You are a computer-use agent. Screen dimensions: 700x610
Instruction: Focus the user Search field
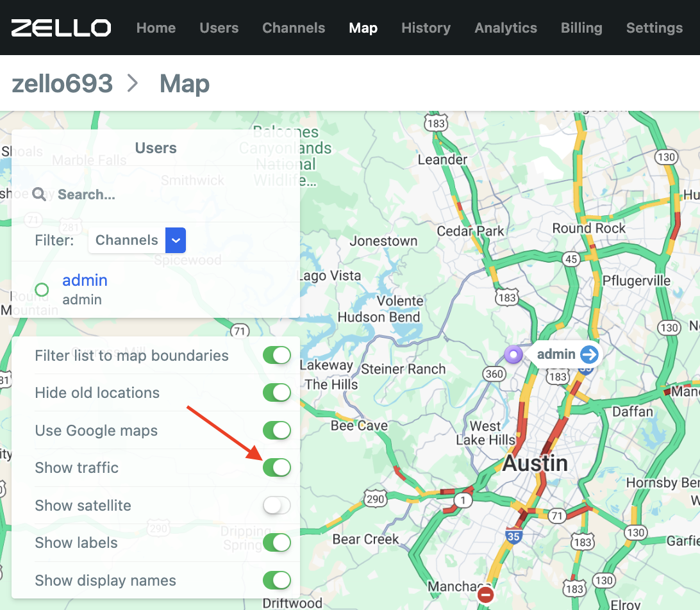[x=156, y=194]
